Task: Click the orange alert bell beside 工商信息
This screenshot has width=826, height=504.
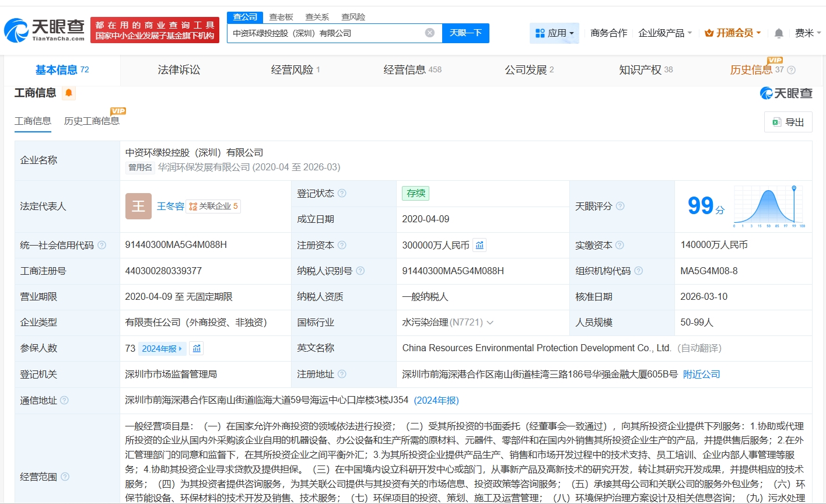Action: pos(69,93)
